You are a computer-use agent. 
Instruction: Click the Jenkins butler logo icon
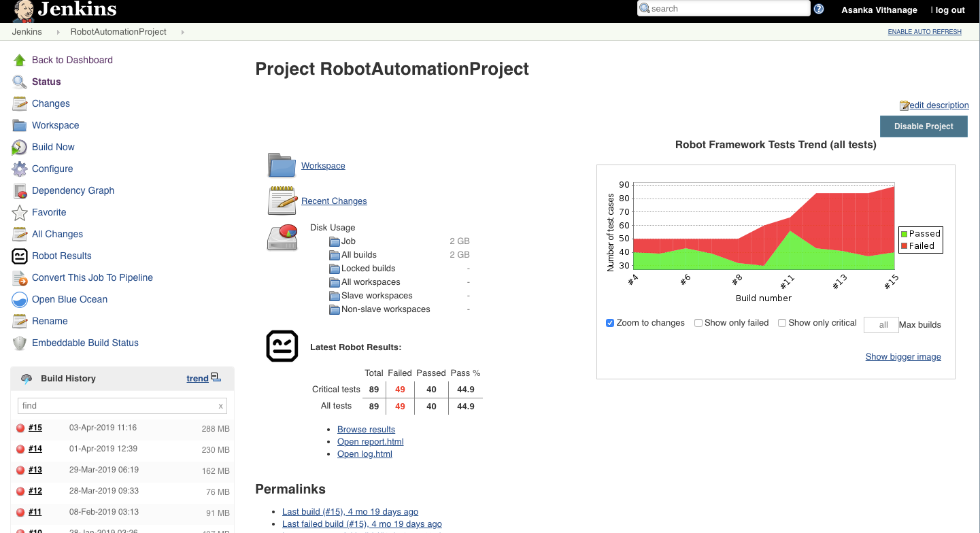point(23,10)
